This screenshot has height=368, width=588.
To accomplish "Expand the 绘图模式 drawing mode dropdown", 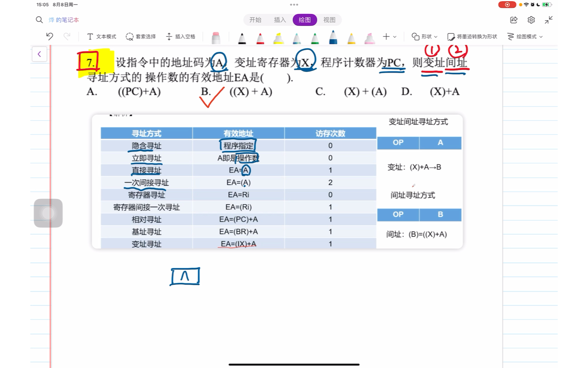I will pyautogui.click(x=525, y=36).
